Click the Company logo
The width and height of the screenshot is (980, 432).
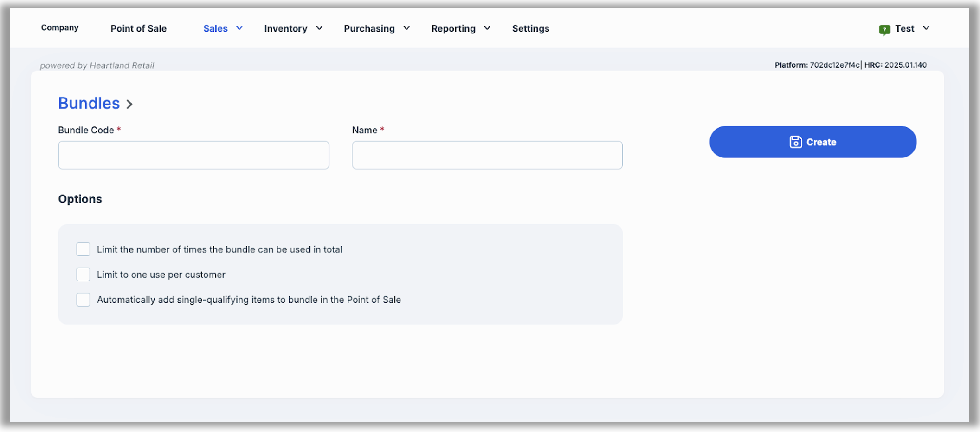point(60,28)
